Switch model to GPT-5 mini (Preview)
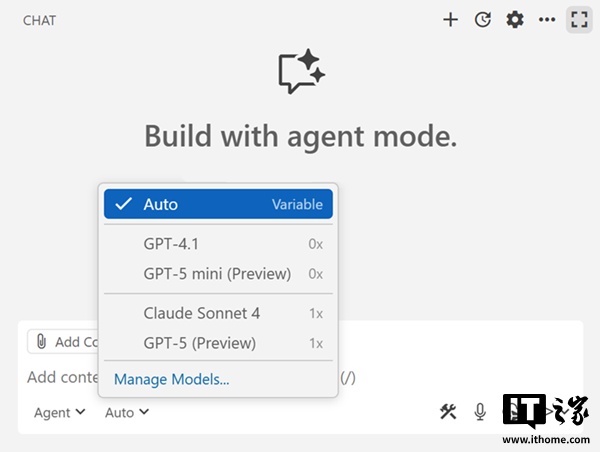This screenshot has width=600, height=452. (218, 273)
